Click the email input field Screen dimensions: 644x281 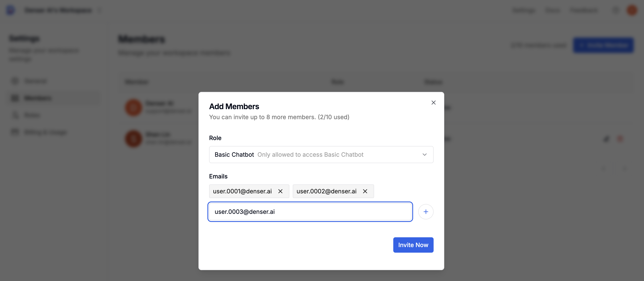pyautogui.click(x=310, y=212)
